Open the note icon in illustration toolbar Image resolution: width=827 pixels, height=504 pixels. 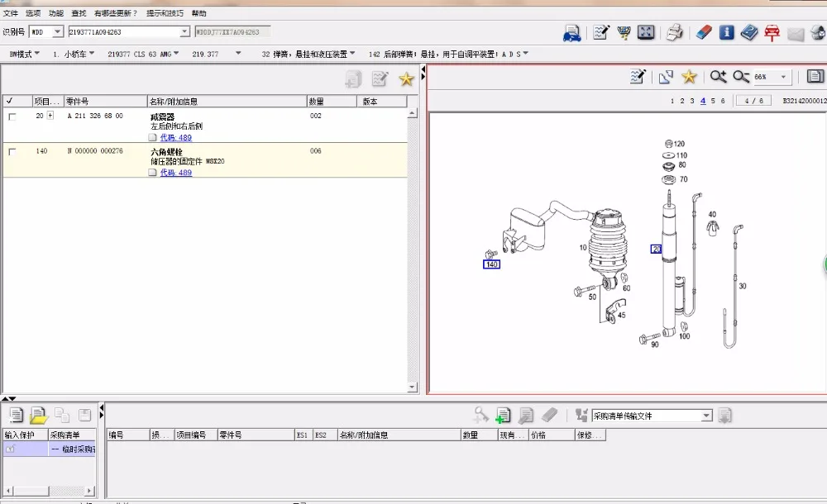pos(638,77)
